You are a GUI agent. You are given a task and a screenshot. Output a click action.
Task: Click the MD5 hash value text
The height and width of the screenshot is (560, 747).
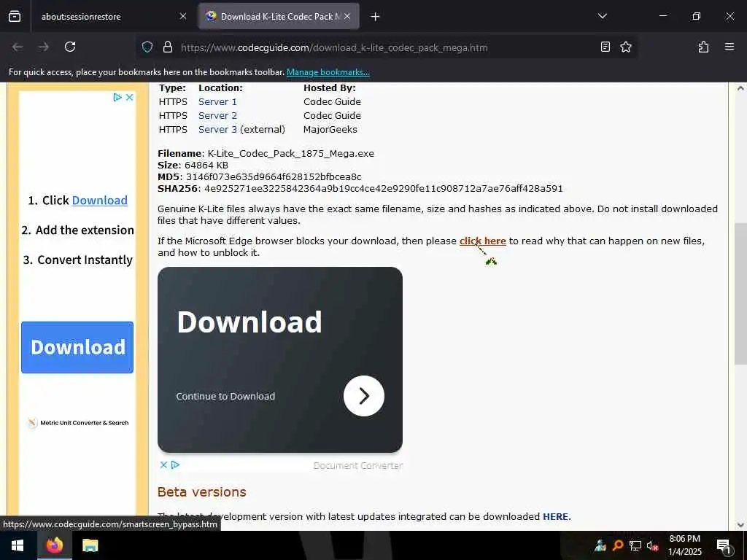click(274, 176)
